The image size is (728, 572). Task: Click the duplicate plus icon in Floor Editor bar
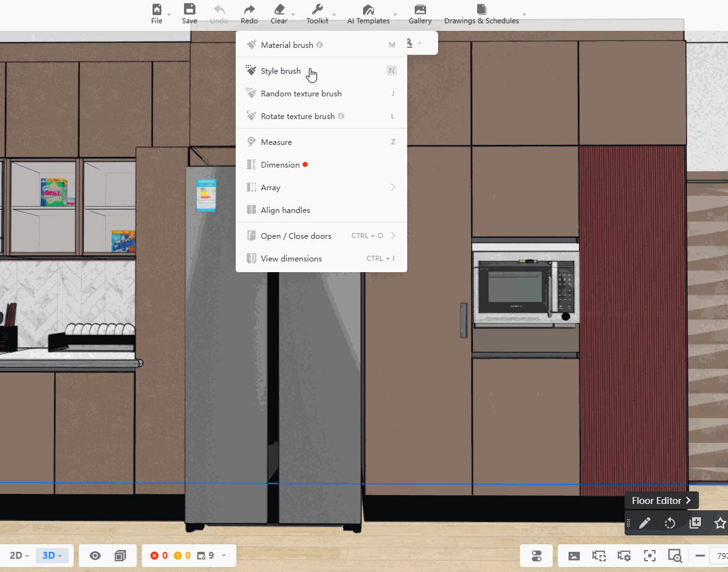tap(695, 523)
